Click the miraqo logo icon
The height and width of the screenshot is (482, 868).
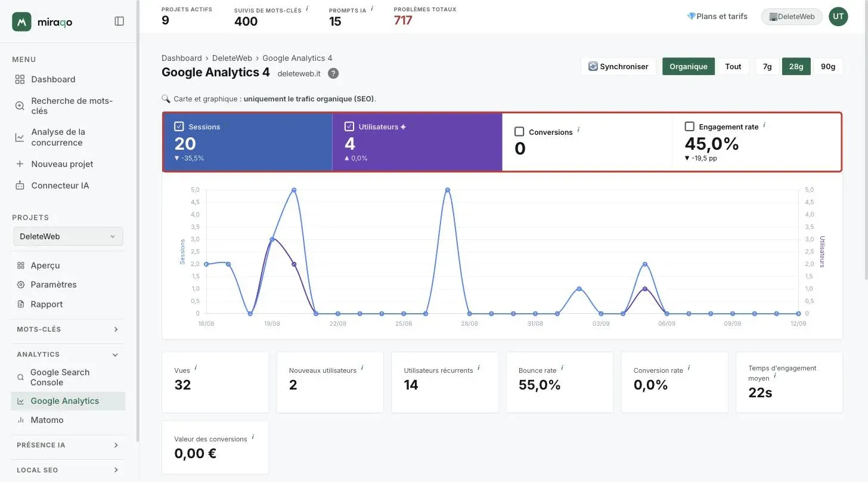[21, 21]
